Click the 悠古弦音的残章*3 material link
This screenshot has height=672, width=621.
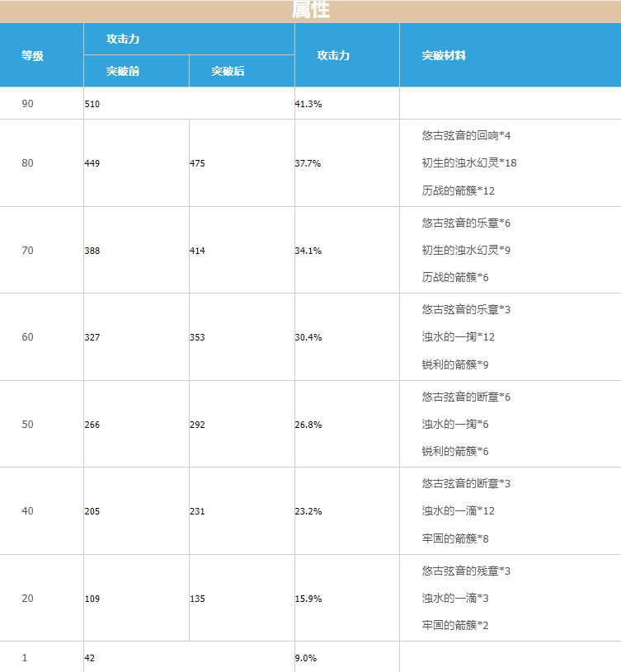click(466, 571)
